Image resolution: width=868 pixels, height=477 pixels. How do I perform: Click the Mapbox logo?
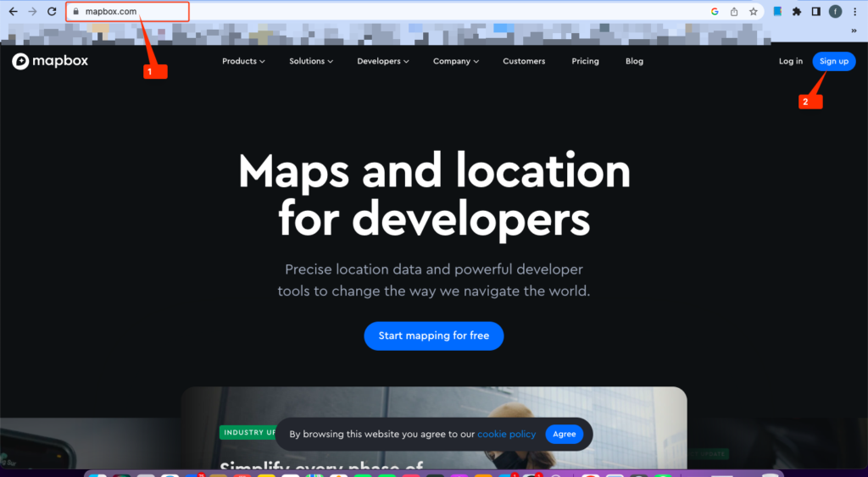(50, 61)
